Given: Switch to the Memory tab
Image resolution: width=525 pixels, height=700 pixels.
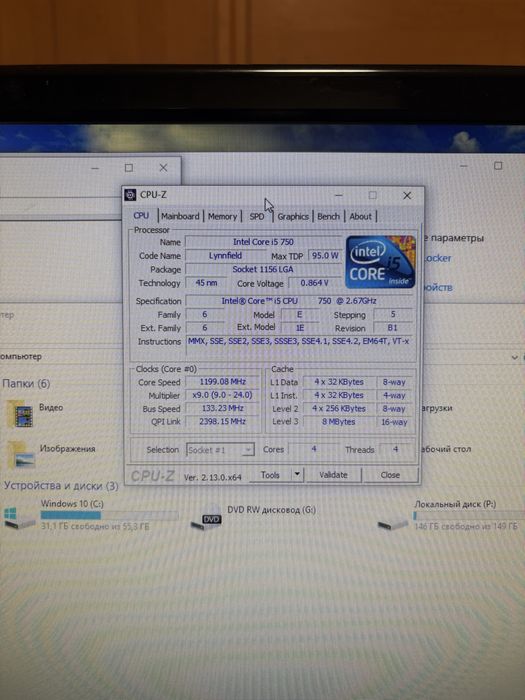Looking at the screenshot, I should coord(222,216).
